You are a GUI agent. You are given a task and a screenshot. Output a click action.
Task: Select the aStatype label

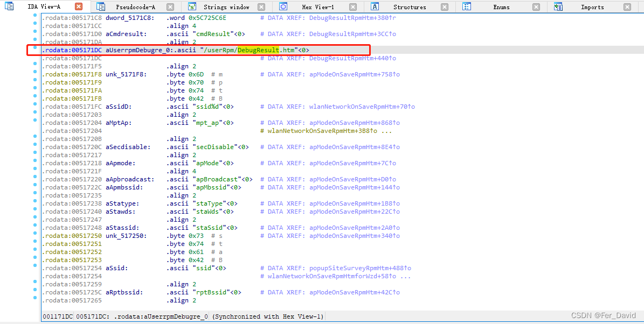(x=122, y=203)
